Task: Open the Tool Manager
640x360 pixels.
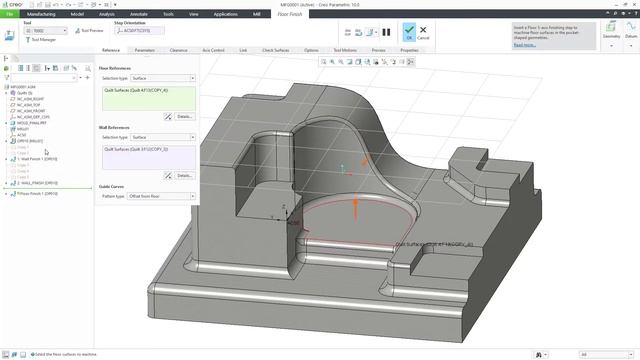Action: coord(41,40)
